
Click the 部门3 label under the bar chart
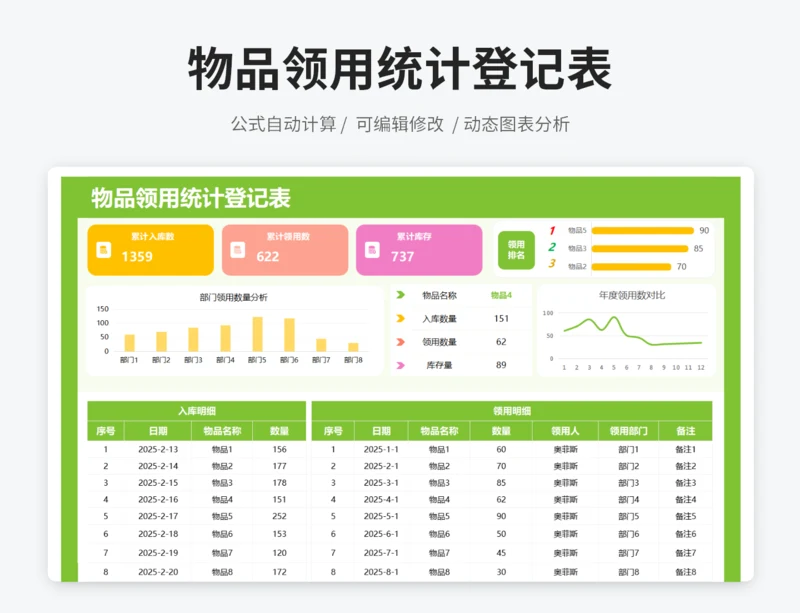193,360
